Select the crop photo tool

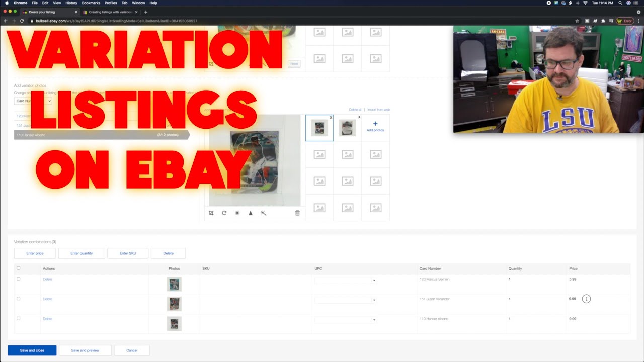tap(211, 213)
